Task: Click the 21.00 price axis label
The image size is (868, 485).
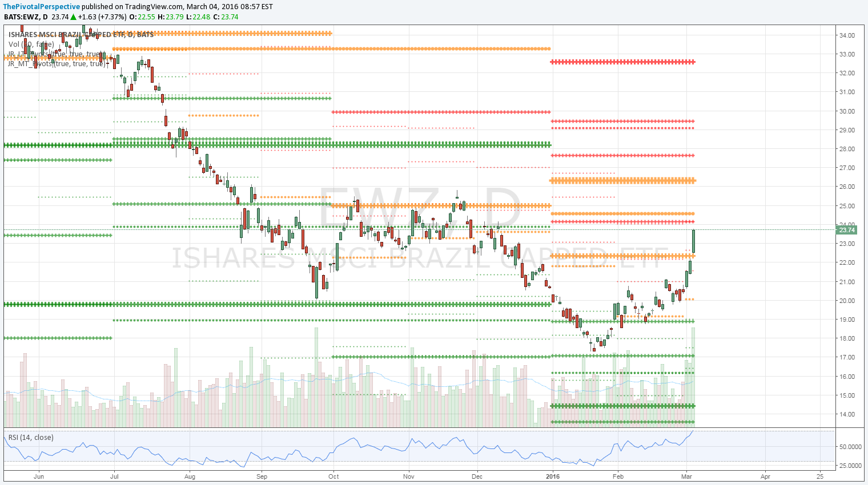Action: (x=847, y=282)
